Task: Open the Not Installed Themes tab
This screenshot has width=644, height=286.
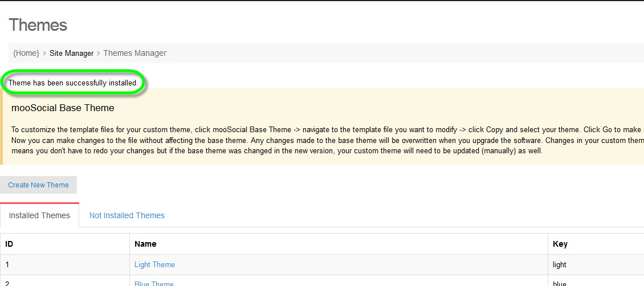Action: [127, 215]
